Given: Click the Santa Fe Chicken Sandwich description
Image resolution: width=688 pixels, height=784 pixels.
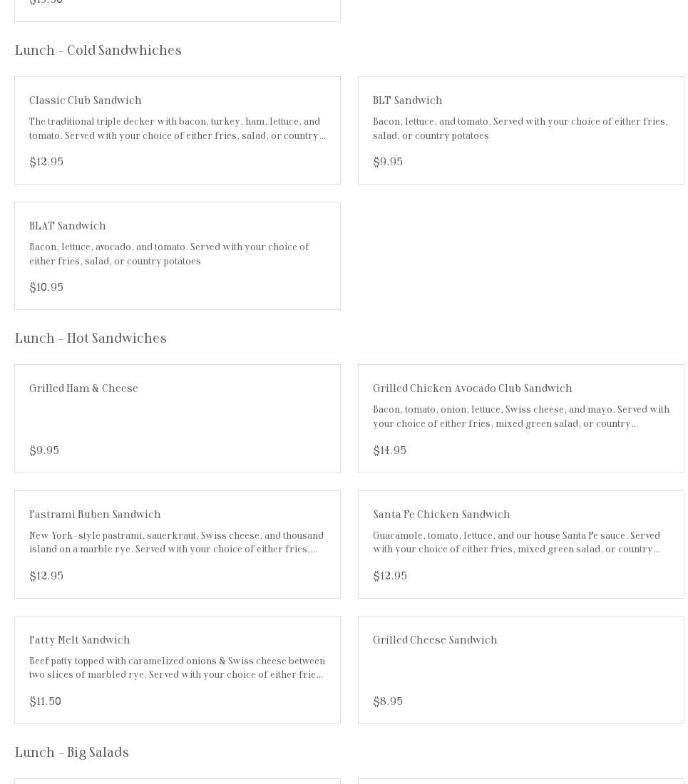Looking at the screenshot, I should 516,543.
